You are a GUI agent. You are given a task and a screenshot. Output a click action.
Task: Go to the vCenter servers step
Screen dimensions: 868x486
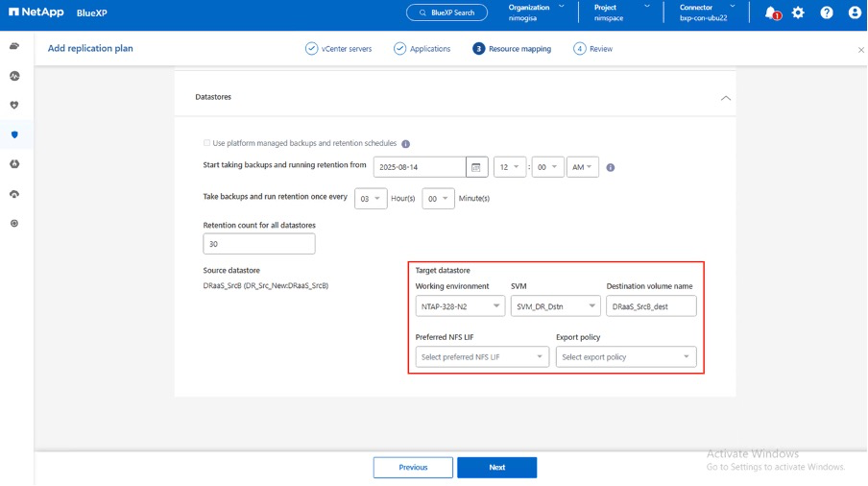[x=339, y=49]
